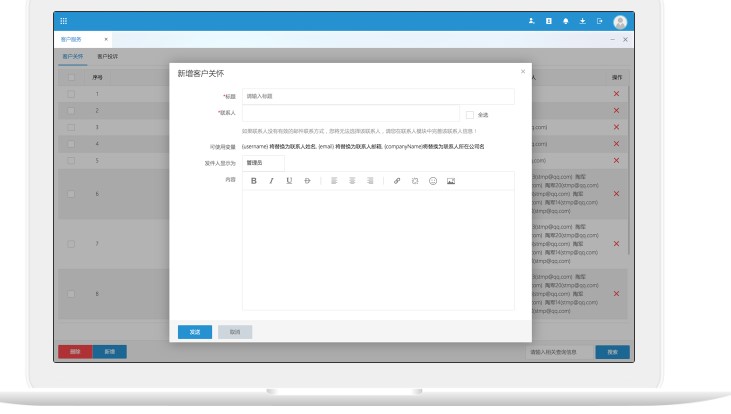Apply underline formatting in the editor
731x414 pixels.
tap(289, 181)
